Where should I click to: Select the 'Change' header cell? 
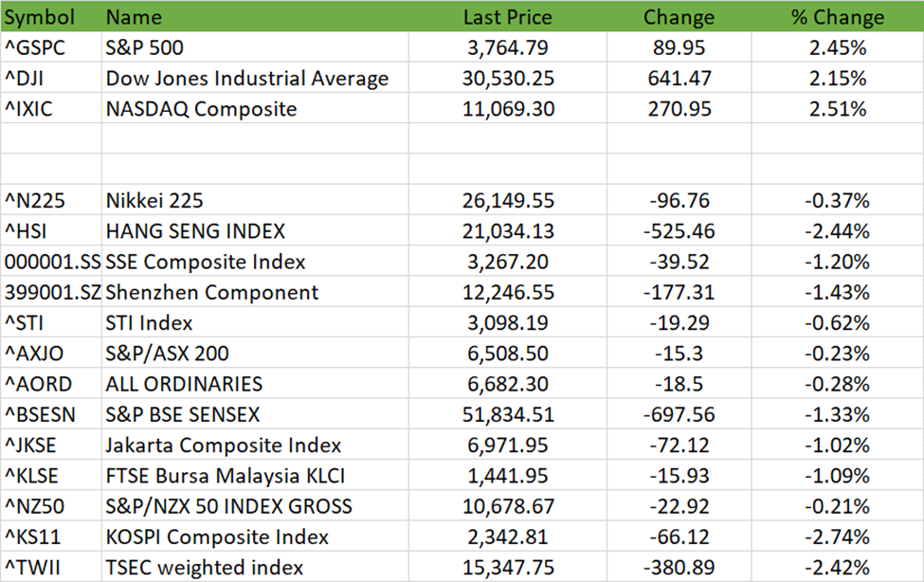tap(679, 16)
